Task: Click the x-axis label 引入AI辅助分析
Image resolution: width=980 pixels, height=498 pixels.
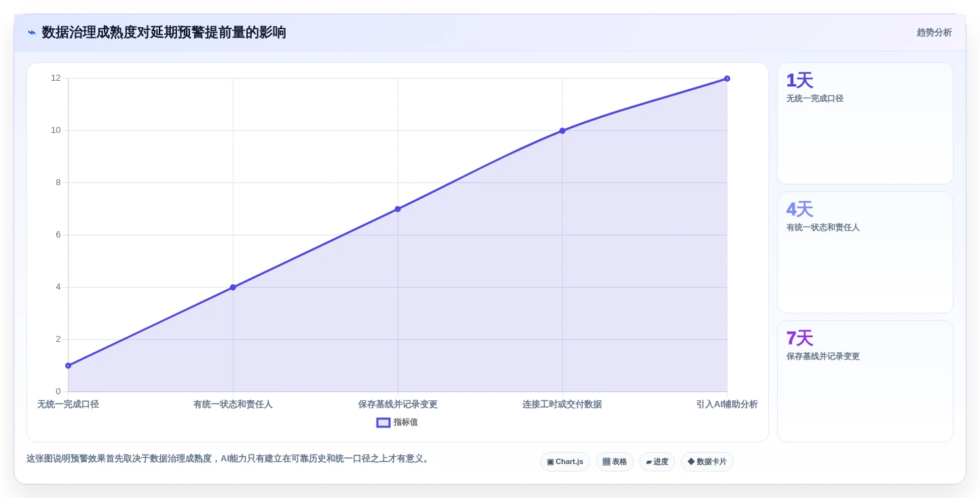Action: click(x=727, y=404)
